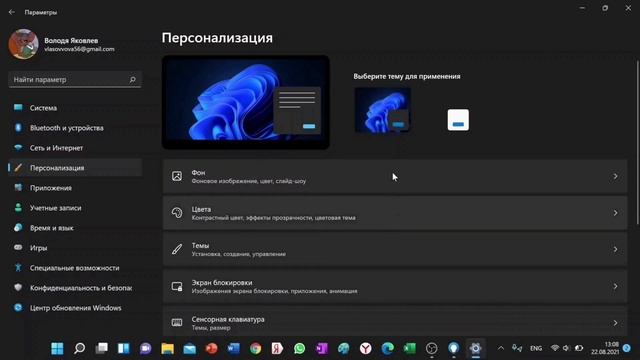Click the vertical scrollbar of settings page
Image resolution: width=640 pixels, height=360 pixels.
pos(637,142)
